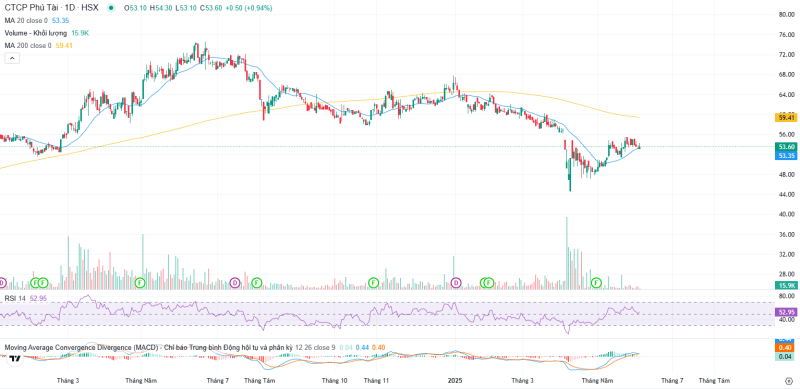Click the yellow MA 200 value 59.41 in legend
Image resolution: width=800 pixels, height=389 pixels.
pyautogui.click(x=63, y=45)
